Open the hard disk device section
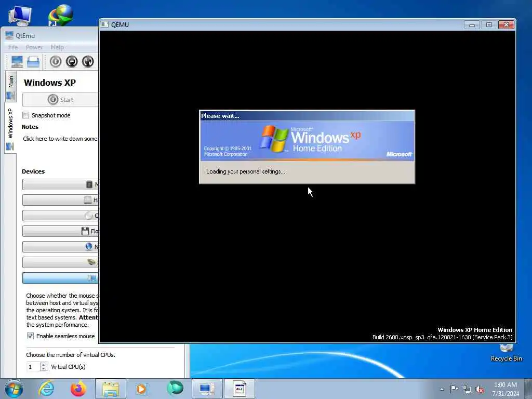The width and height of the screenshot is (532, 399). pos(60,200)
